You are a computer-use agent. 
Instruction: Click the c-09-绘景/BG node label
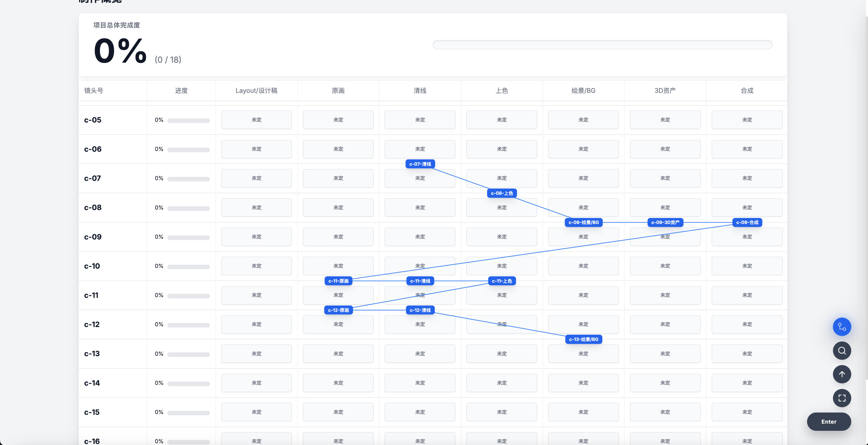[583, 222]
